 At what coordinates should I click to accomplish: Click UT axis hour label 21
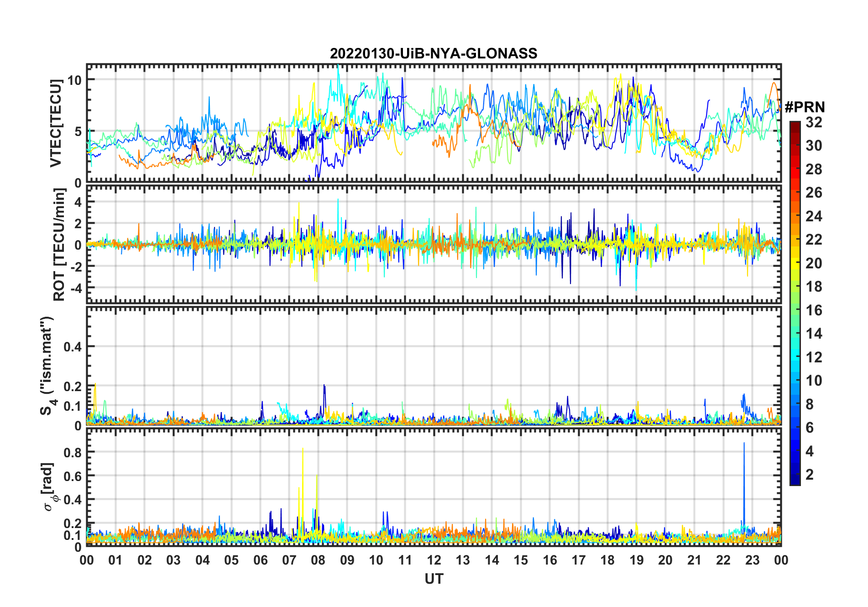click(694, 560)
